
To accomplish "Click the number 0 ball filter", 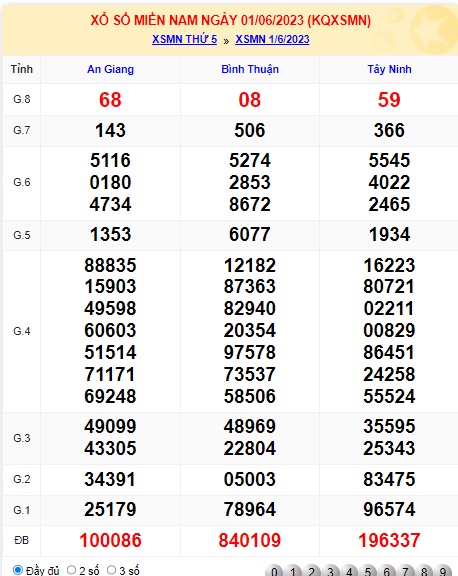I will 274,570.
